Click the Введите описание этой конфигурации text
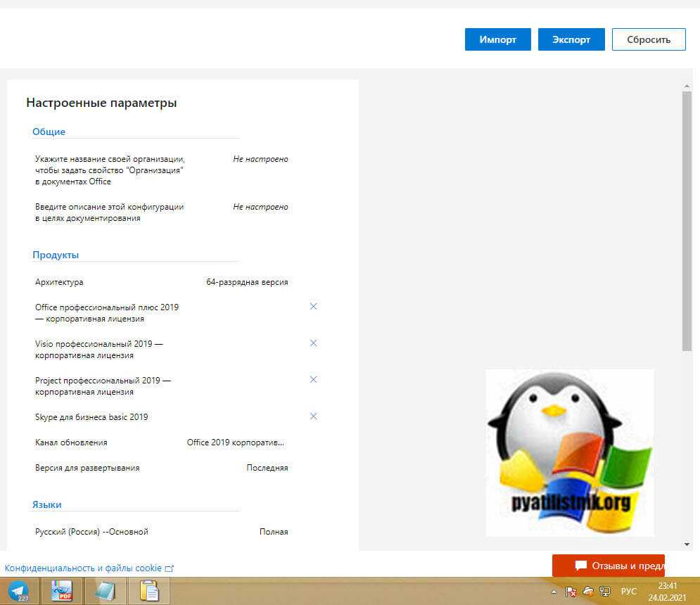The image size is (700, 605). point(109,212)
